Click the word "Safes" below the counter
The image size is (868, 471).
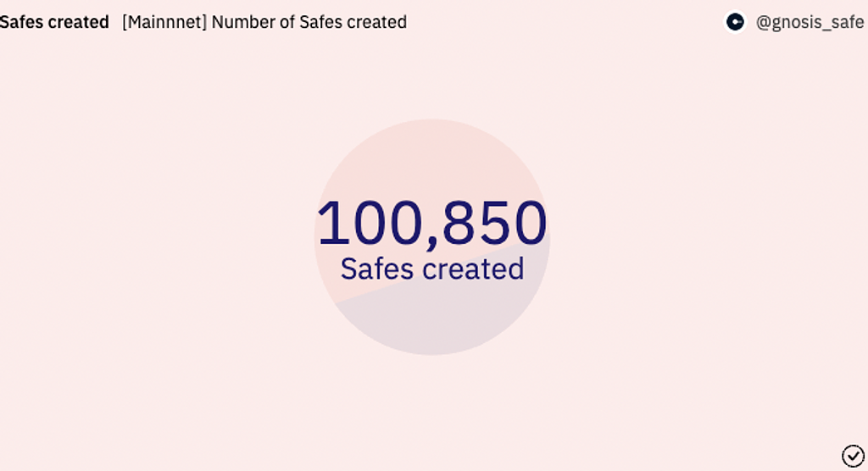coord(376,269)
